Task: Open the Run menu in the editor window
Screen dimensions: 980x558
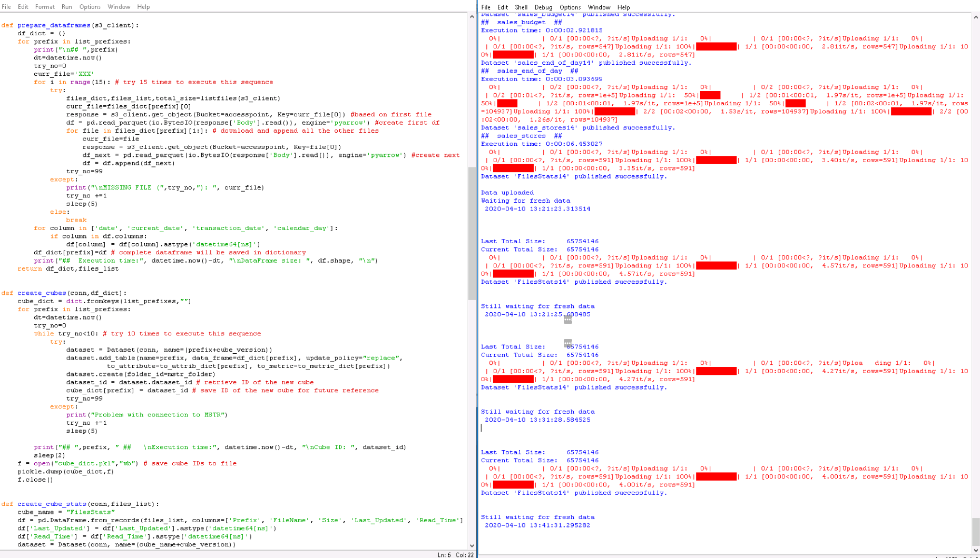Action: click(x=66, y=7)
